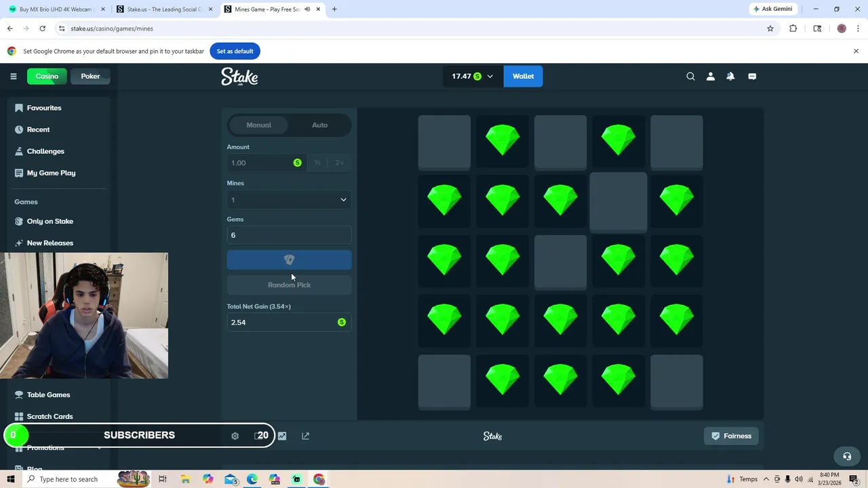Select the Poker section button
Viewport: 868px width, 488px height.
coord(90,77)
